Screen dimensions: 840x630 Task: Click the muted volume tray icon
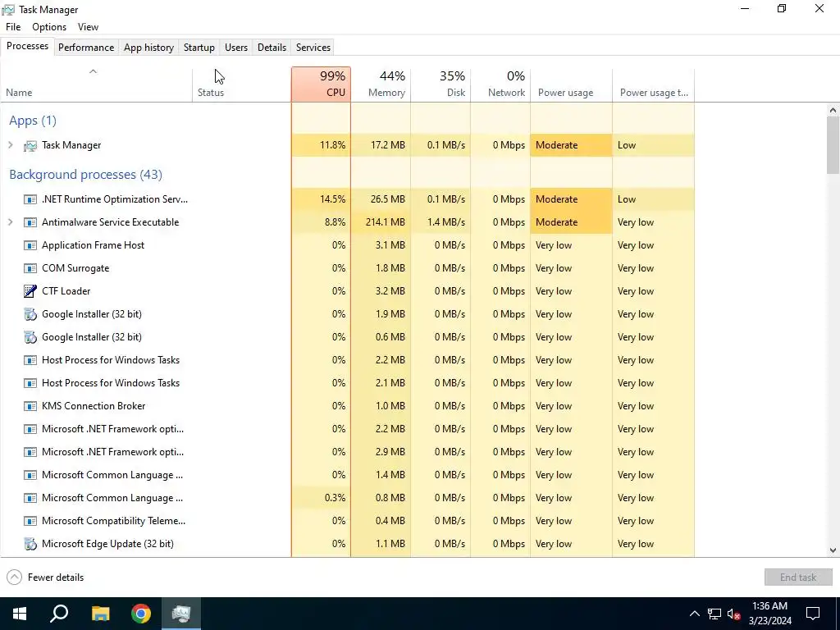point(734,614)
